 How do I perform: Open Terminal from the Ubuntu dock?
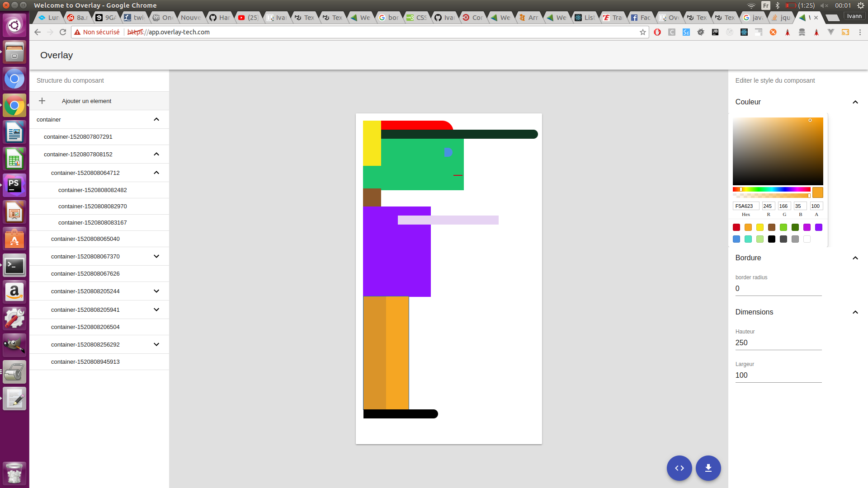click(14, 266)
